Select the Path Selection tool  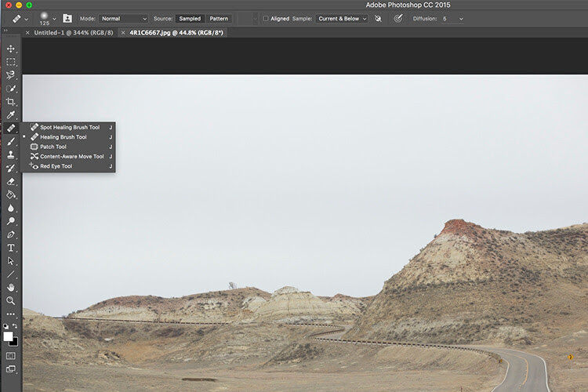[10, 261]
